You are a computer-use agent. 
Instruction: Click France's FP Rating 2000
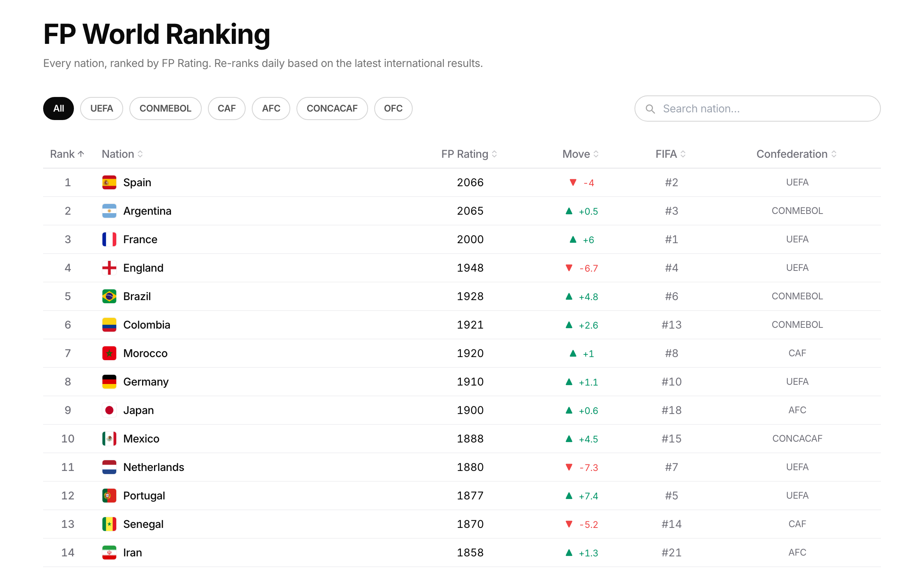click(470, 239)
